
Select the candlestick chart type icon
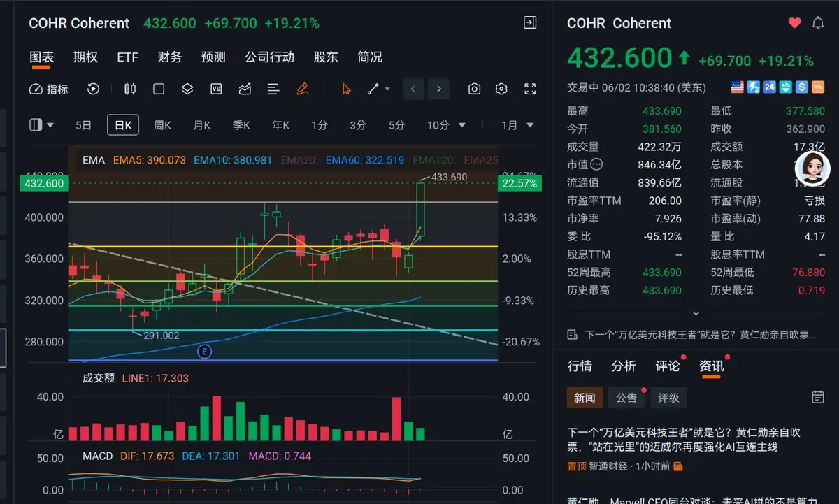129,89
